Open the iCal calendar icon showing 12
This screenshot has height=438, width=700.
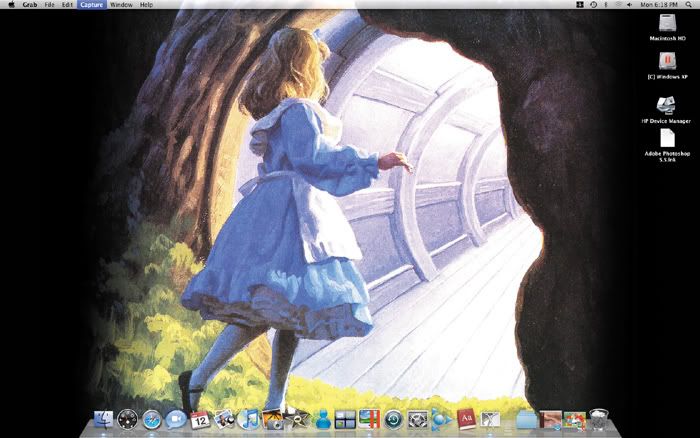point(200,420)
